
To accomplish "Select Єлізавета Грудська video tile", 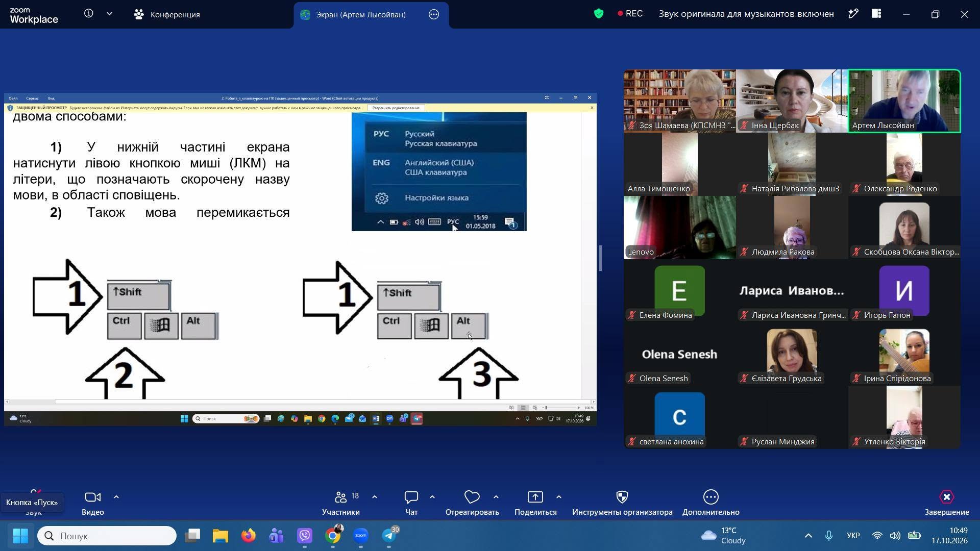I will pyautogui.click(x=792, y=354).
